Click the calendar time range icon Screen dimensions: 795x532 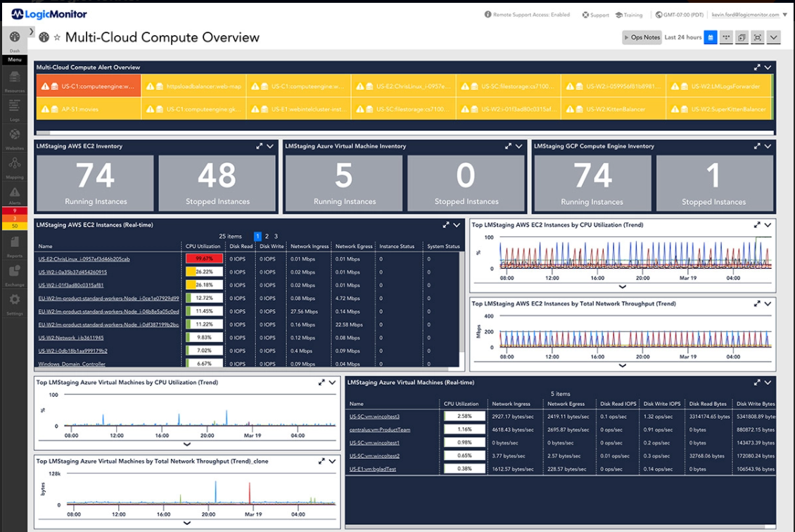point(711,37)
